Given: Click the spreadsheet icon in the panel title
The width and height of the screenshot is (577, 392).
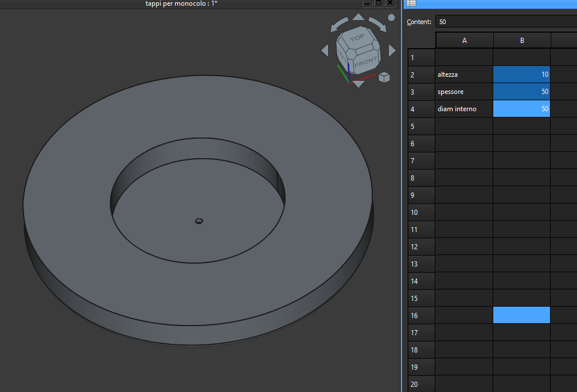Looking at the screenshot, I should tap(411, 3).
